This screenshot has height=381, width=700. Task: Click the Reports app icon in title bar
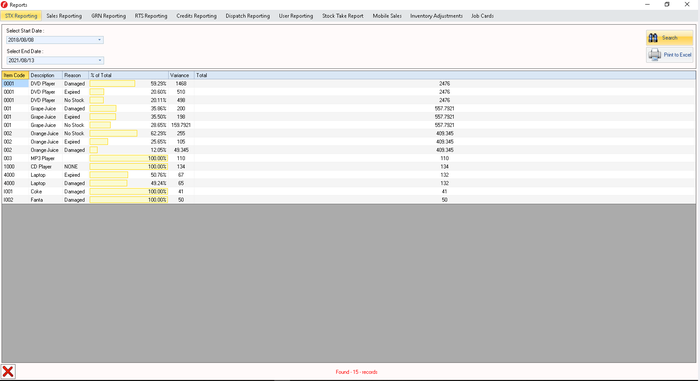4,4
